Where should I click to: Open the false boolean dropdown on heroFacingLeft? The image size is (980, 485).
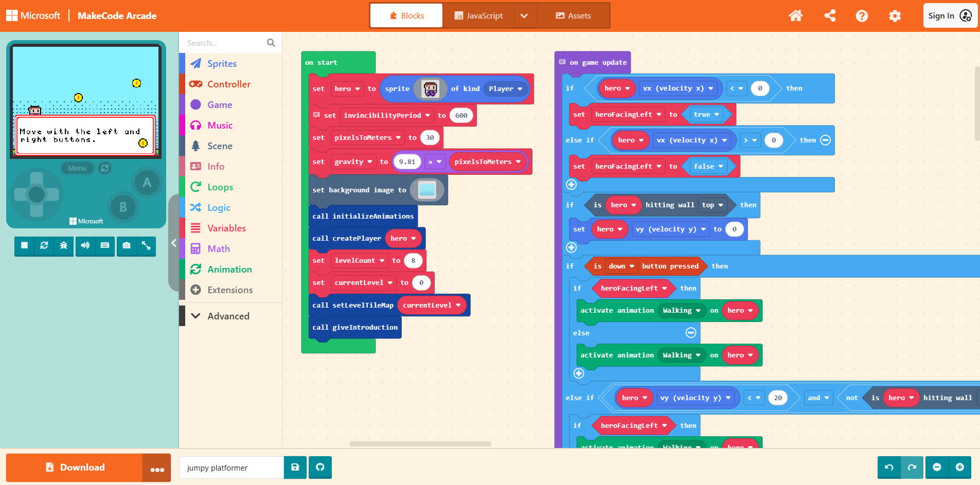tap(708, 167)
